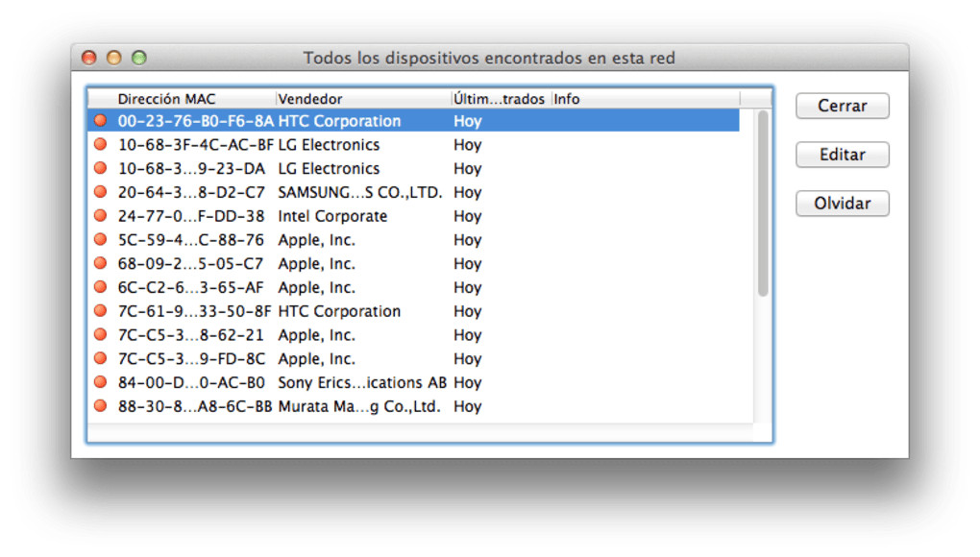This screenshot has width=980, height=557.
Task: Click Hoy in the Intel Corporate row
Action: 468,217
